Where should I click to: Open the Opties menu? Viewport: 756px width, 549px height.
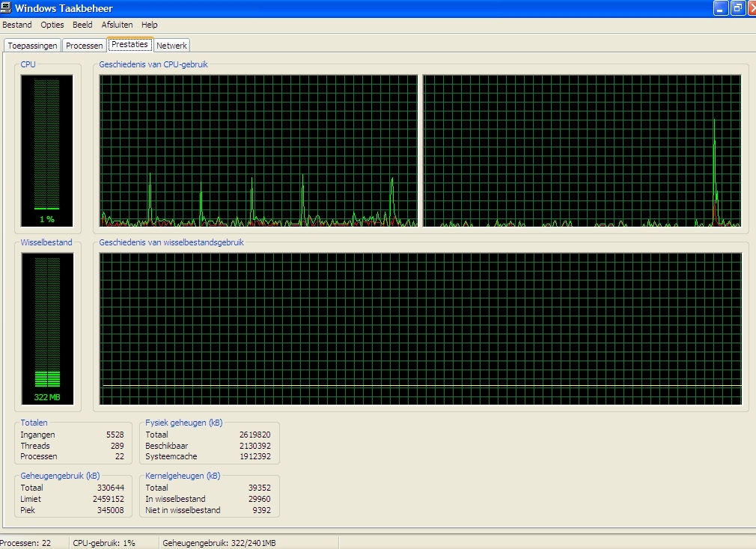[52, 25]
